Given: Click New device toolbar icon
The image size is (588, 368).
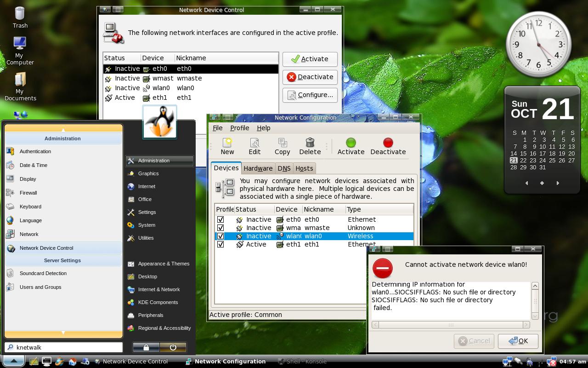Looking at the screenshot, I should click(x=227, y=146).
